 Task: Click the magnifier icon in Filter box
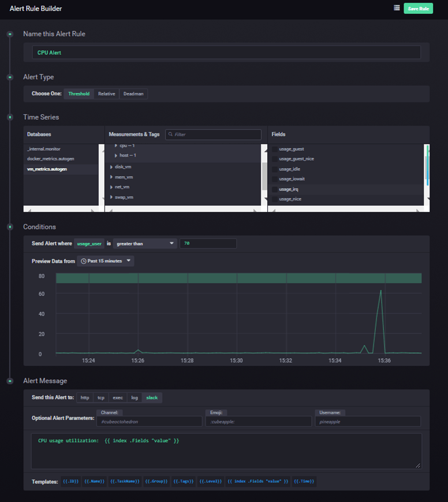[170, 135]
